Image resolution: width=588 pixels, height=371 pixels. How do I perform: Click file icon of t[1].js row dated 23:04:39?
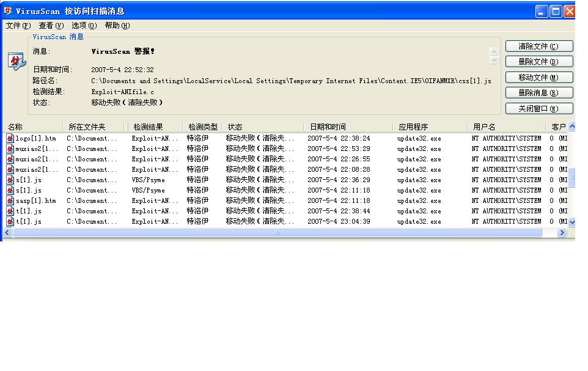pos(10,222)
